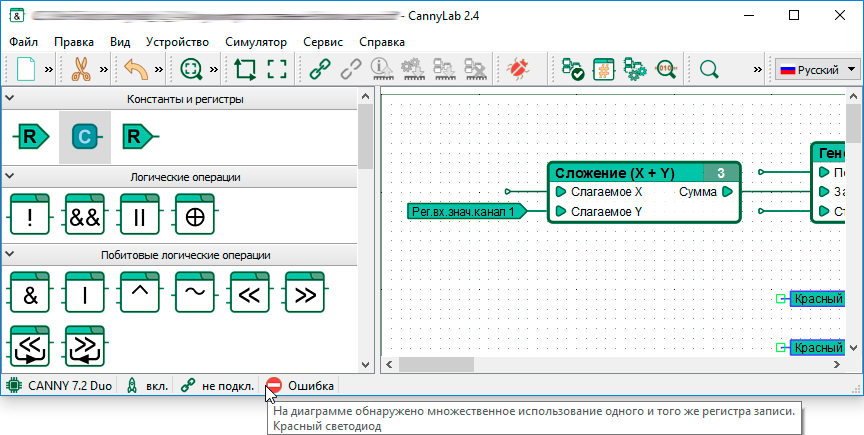This screenshot has width=864, height=435.
Task: Select the bitwise NOT (~) block
Action: [195, 293]
